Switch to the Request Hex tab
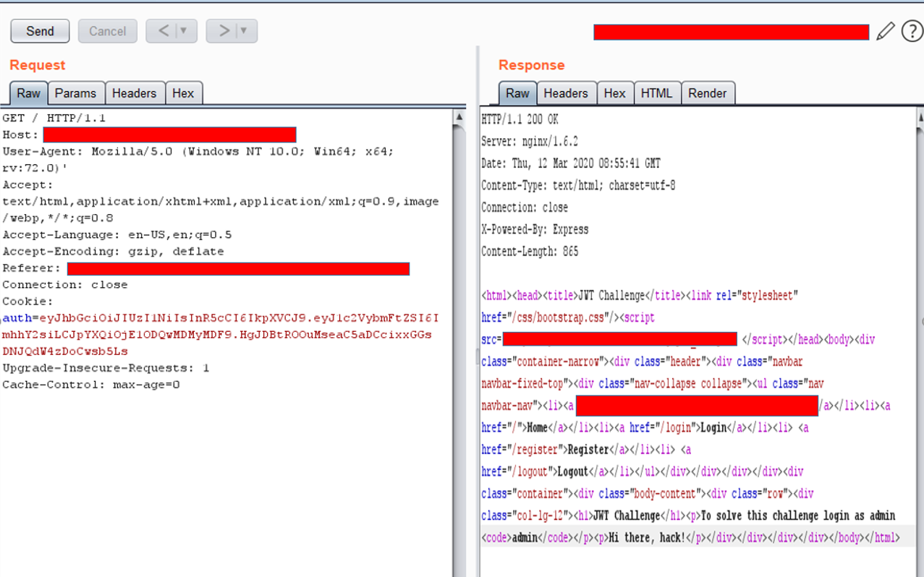Viewport: 924px width, 577px height. tap(183, 93)
